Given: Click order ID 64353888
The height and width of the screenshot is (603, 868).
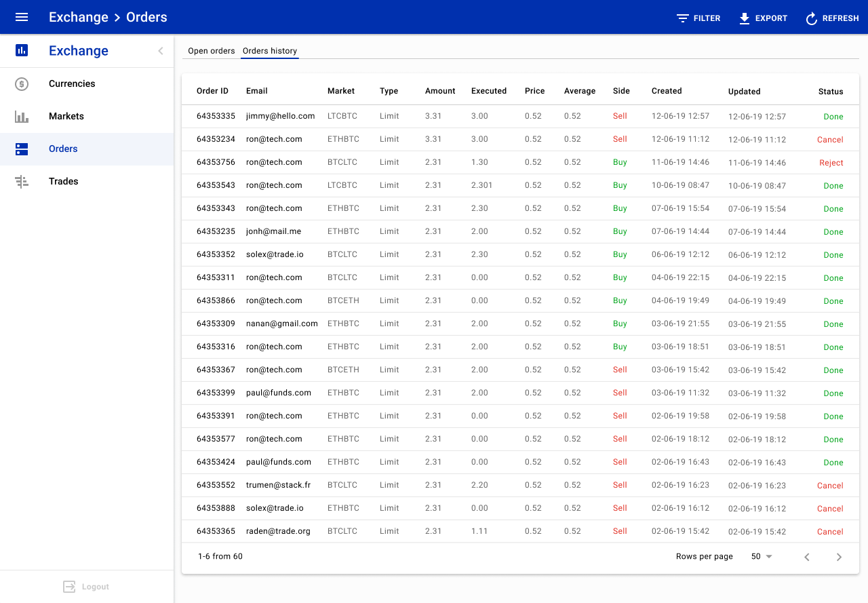Looking at the screenshot, I should click(216, 508).
